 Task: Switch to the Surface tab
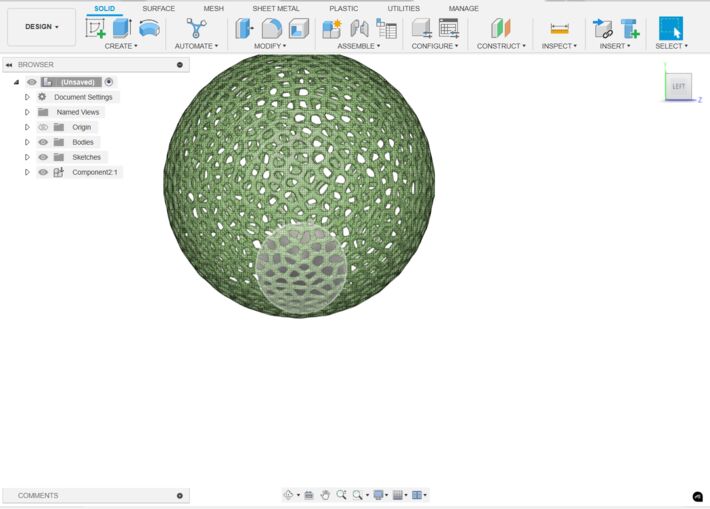pyautogui.click(x=158, y=9)
